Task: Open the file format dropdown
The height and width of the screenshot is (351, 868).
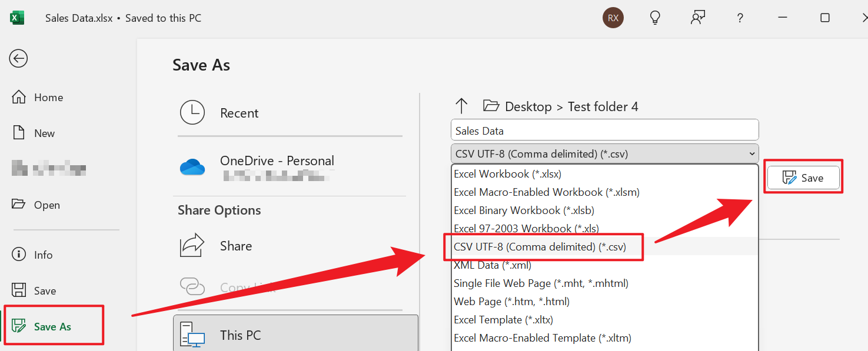Action: click(753, 153)
